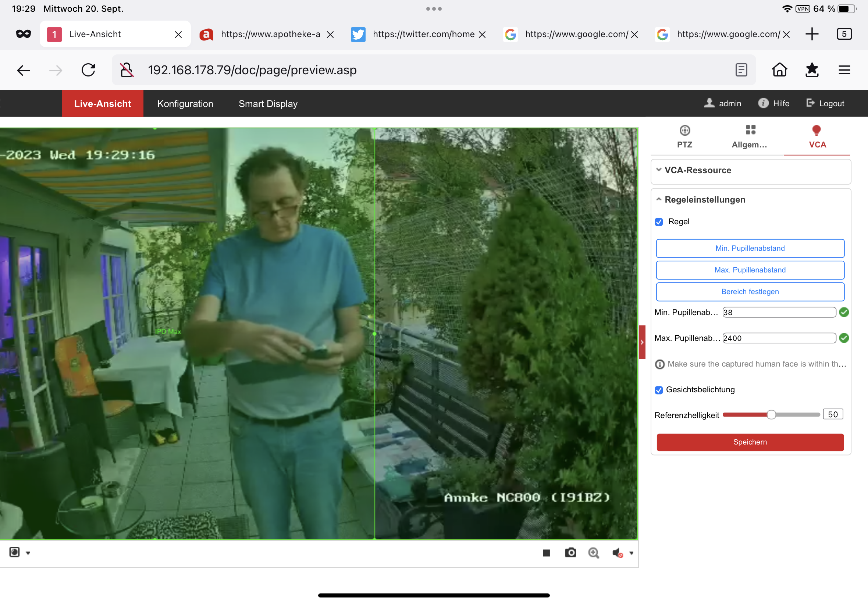Viewport: 868px width, 603px height.
Task: Uncheck the Regel checkbox
Action: point(659,222)
